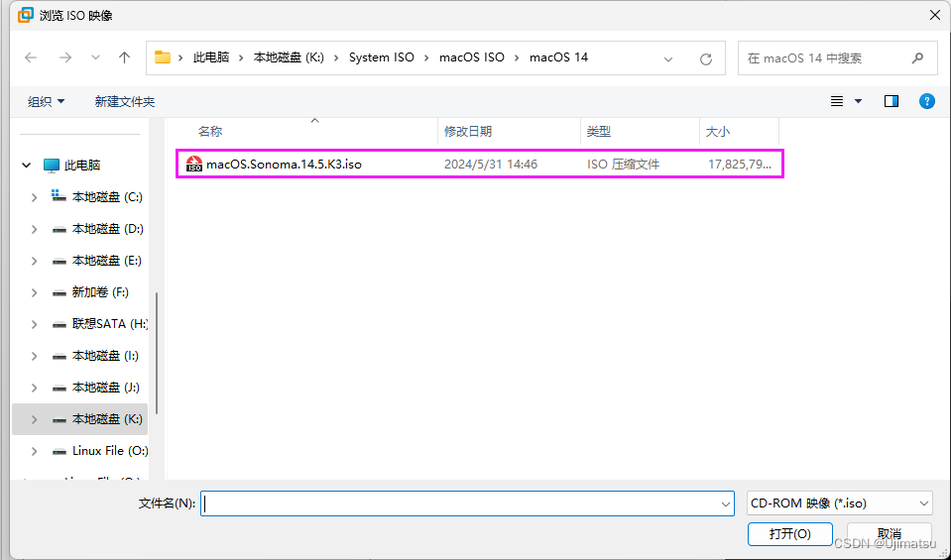Click the search magnifier icon
Image resolution: width=951 pixels, height=560 pixels.
point(917,58)
